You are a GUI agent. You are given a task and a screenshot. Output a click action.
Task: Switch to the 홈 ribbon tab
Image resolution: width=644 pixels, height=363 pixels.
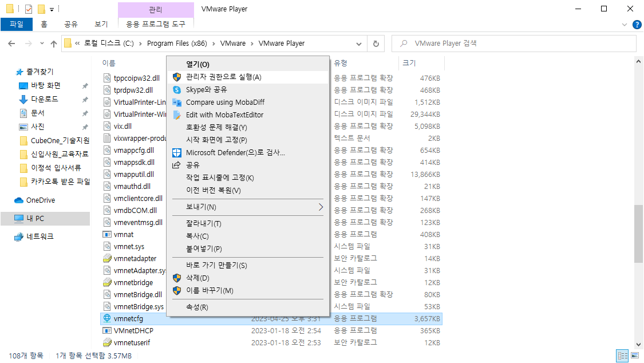pyautogui.click(x=44, y=24)
